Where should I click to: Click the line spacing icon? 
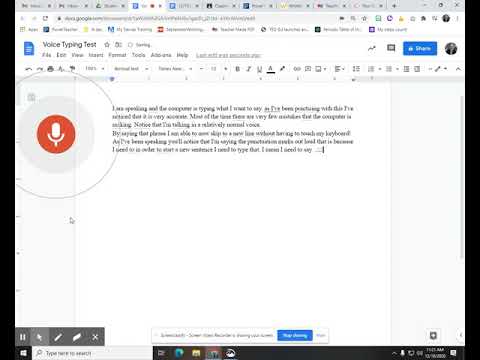(x=356, y=69)
